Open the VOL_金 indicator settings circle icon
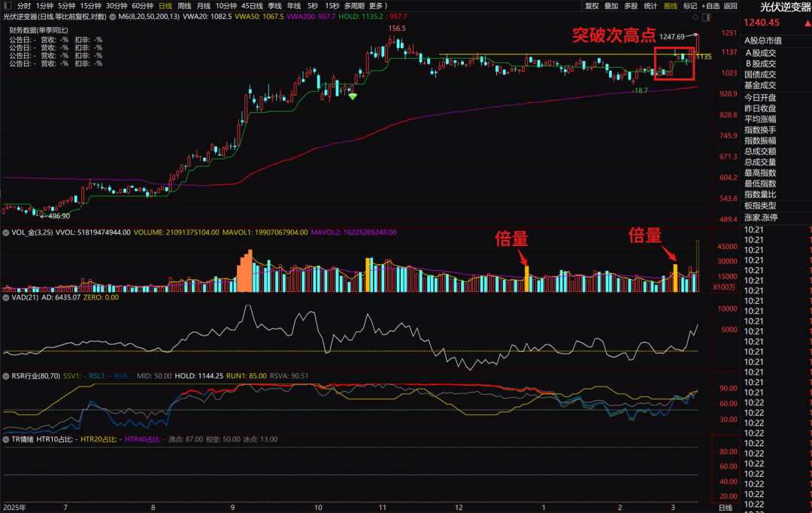The image size is (812, 513). coord(6,232)
